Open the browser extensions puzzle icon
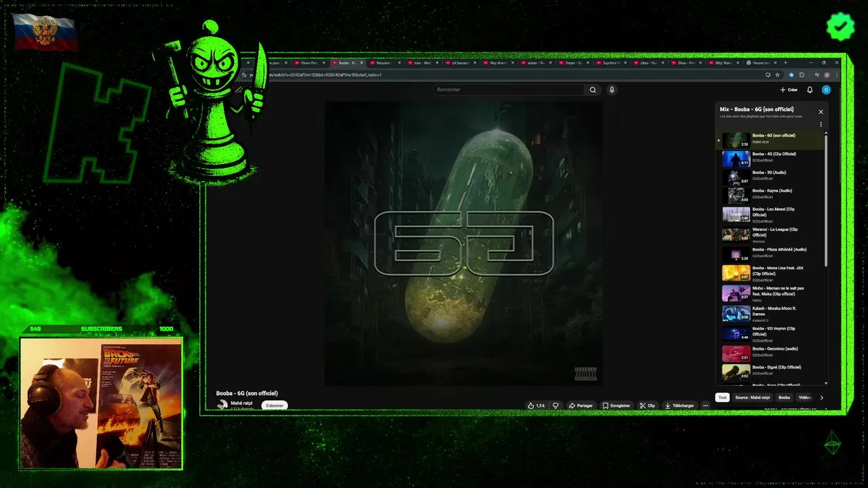The height and width of the screenshot is (488, 868). click(x=802, y=75)
